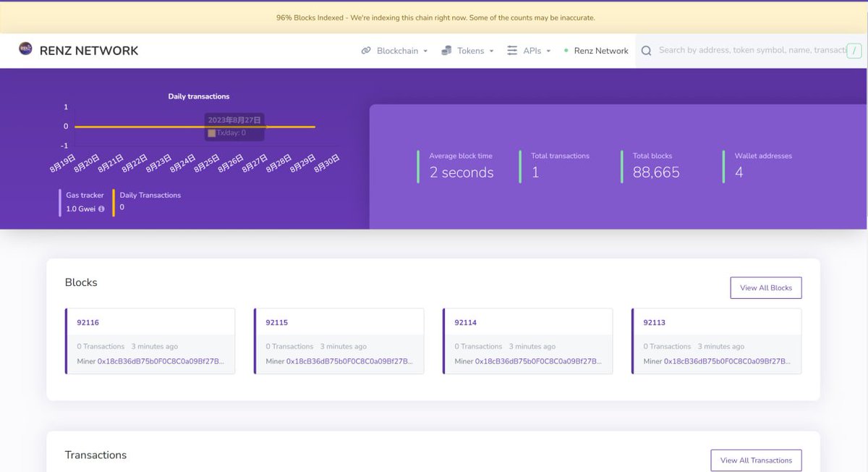Click the Tokens coins icon
The image size is (868, 472).
pyautogui.click(x=446, y=51)
